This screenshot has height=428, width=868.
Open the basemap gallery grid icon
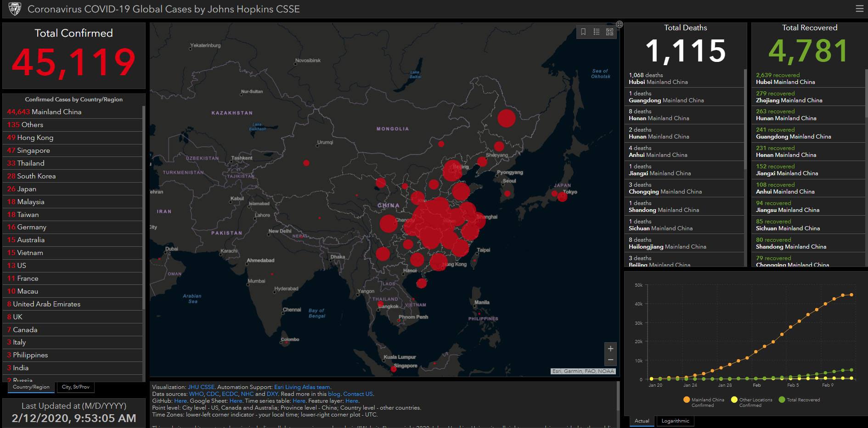609,32
